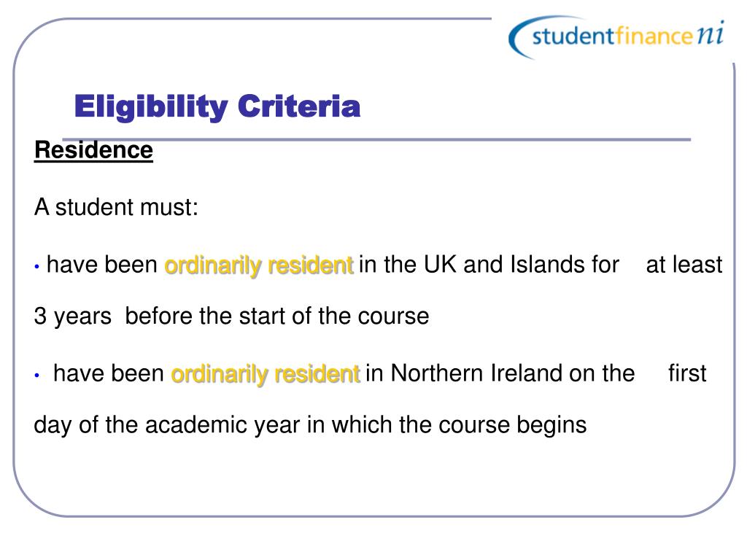
Task: Click the word 'first' at line end
Action: click(x=687, y=373)
